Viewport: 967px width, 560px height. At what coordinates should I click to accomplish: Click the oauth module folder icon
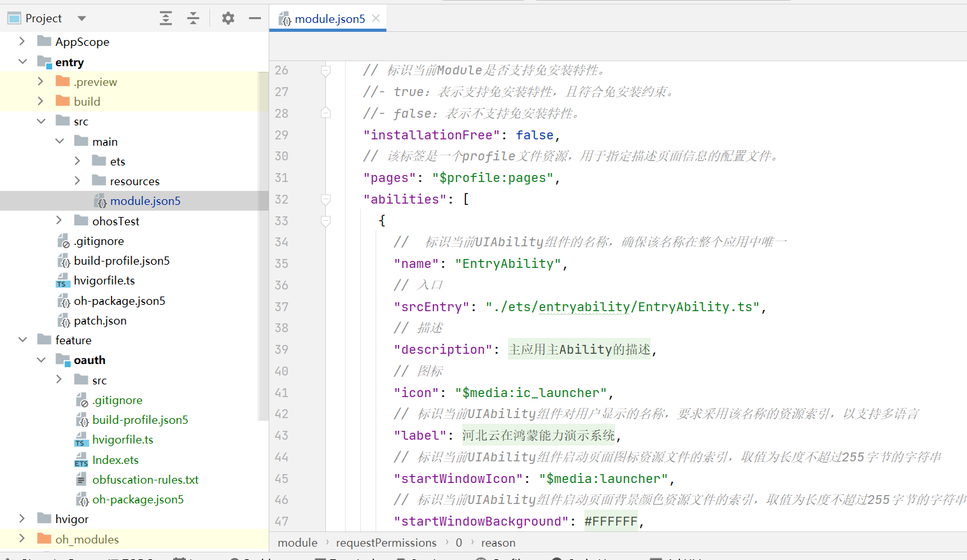(x=62, y=360)
